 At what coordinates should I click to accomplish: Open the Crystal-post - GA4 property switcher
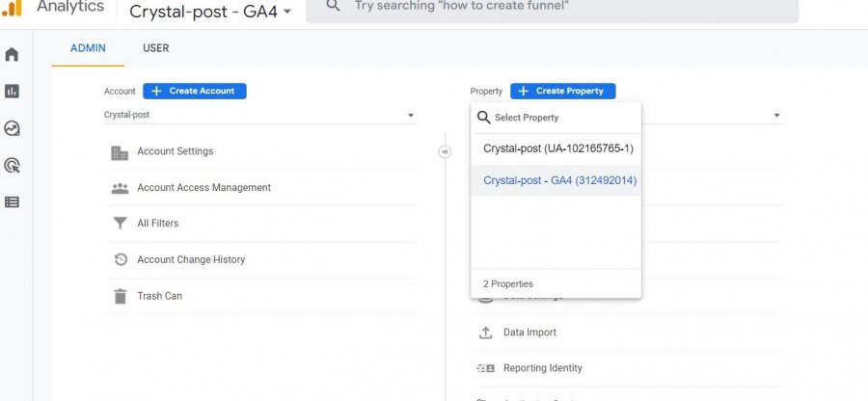(210, 12)
